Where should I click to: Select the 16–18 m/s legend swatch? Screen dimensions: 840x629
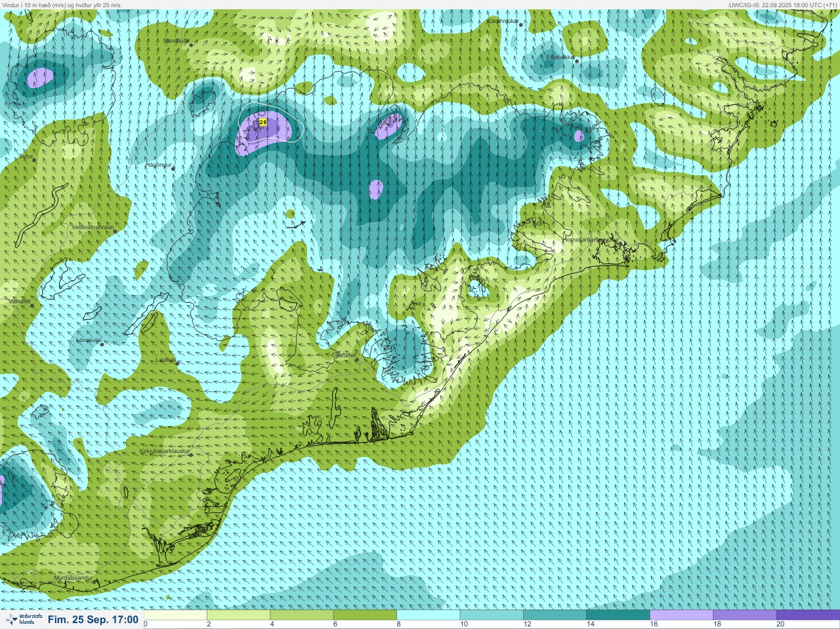[681, 615]
